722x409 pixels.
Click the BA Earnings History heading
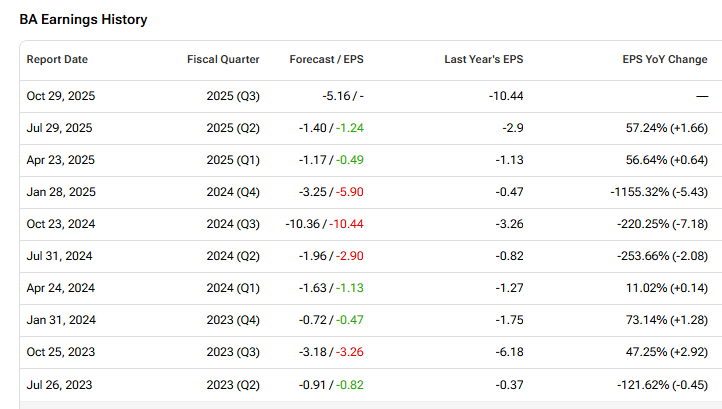click(83, 20)
